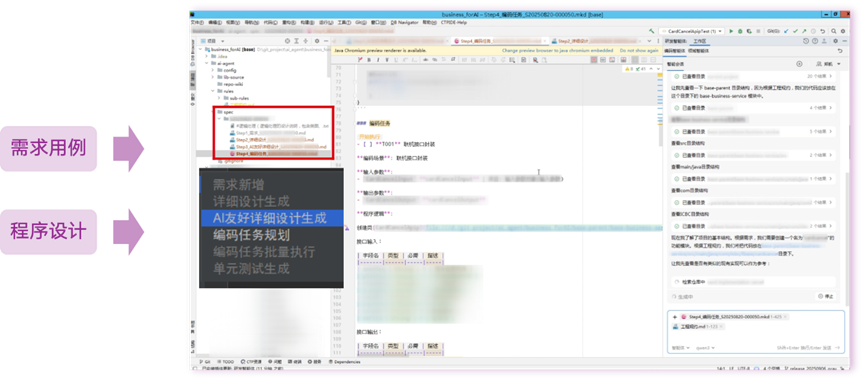Open project panel options gear
864x381 pixels.
[x=317, y=41]
